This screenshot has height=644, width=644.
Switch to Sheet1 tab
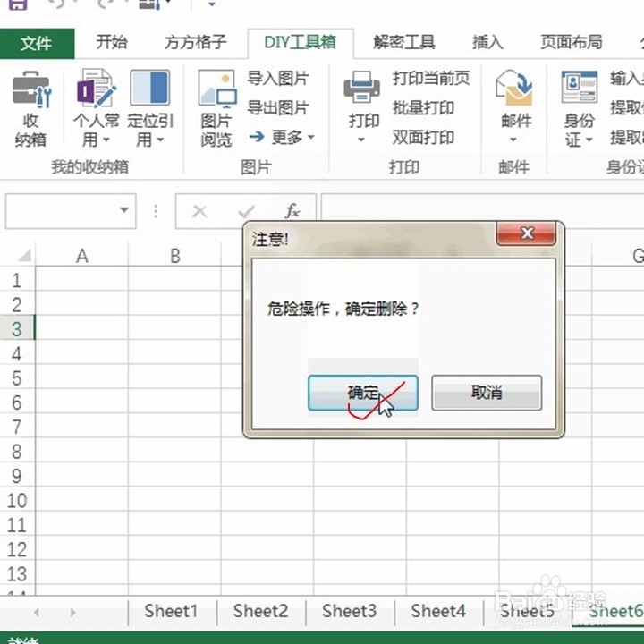click(171, 611)
